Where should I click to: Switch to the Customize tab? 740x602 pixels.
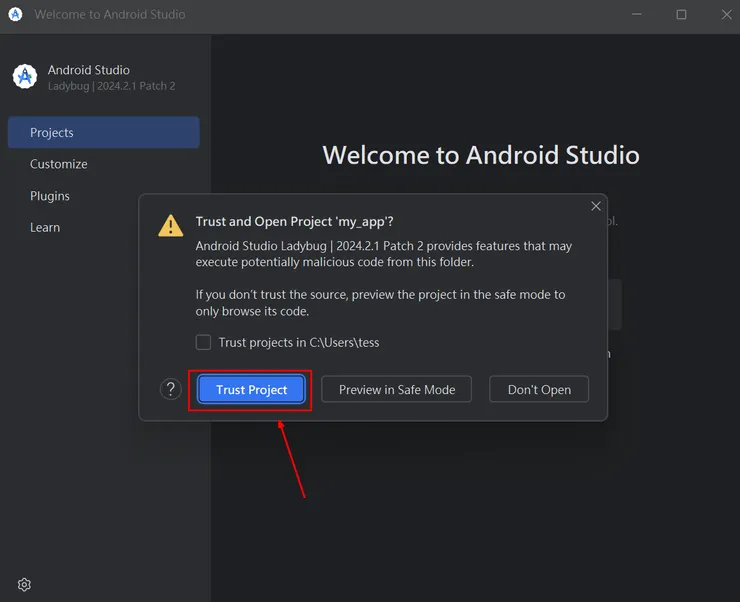59,164
